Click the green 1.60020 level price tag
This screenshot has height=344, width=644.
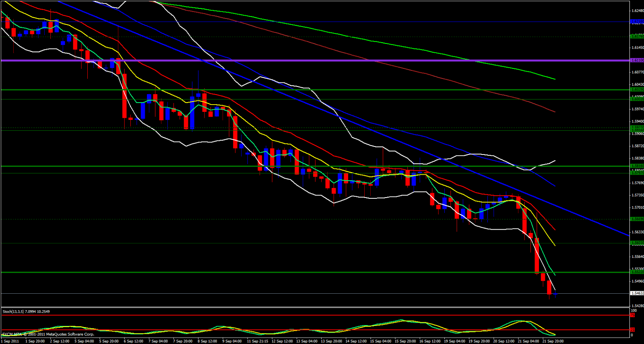pos(637,99)
